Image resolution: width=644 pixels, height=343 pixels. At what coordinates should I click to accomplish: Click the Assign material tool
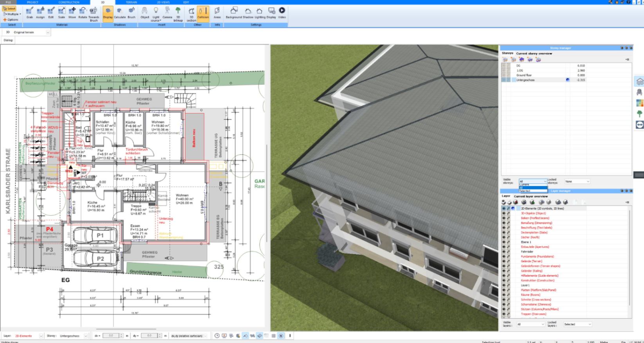pos(40,13)
